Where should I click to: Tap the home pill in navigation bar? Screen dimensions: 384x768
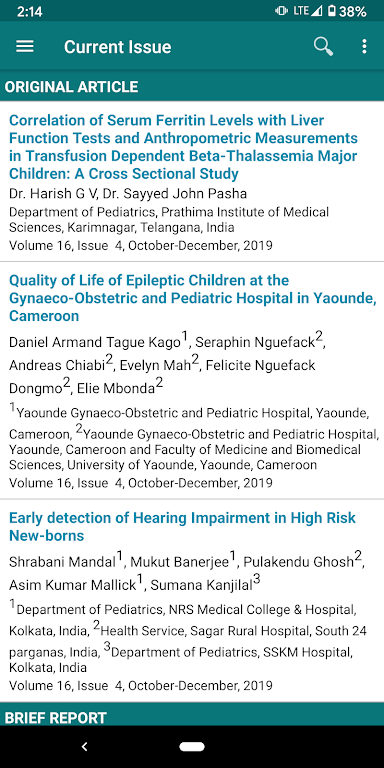[192, 746]
